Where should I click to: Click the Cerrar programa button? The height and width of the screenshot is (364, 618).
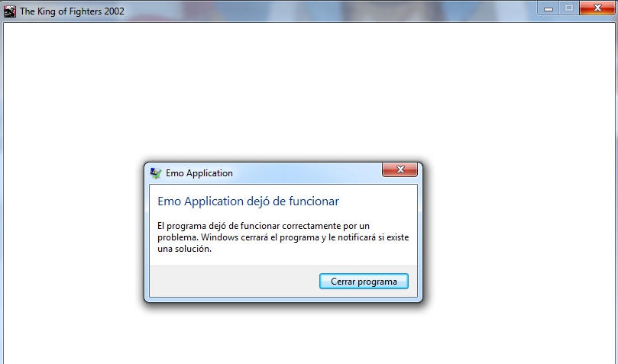pos(364,282)
